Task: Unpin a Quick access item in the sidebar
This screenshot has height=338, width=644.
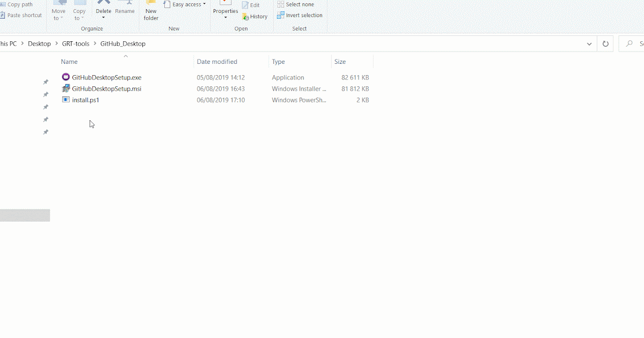Action: tap(46, 81)
